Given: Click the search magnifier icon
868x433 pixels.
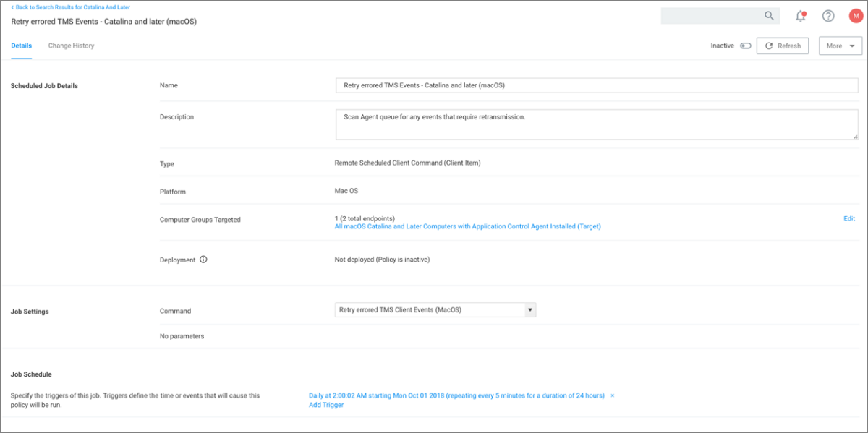Looking at the screenshot, I should click(x=769, y=16).
